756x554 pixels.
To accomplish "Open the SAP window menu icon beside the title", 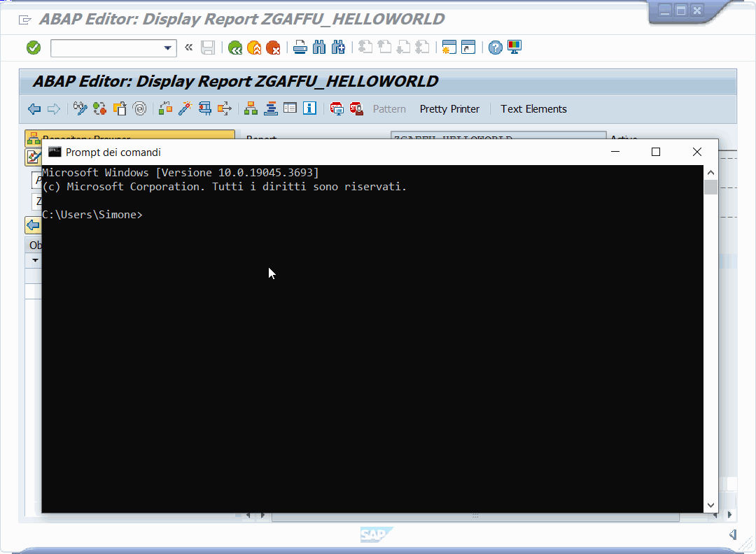I will tap(24, 20).
